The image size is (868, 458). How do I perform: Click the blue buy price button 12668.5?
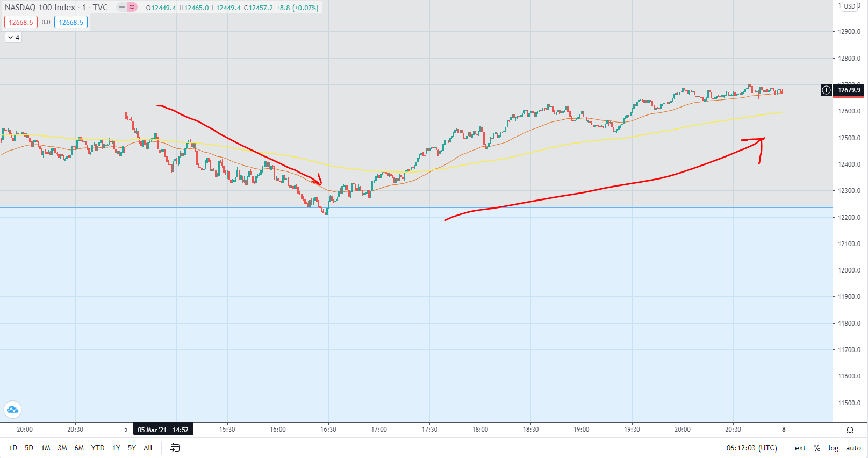click(71, 23)
